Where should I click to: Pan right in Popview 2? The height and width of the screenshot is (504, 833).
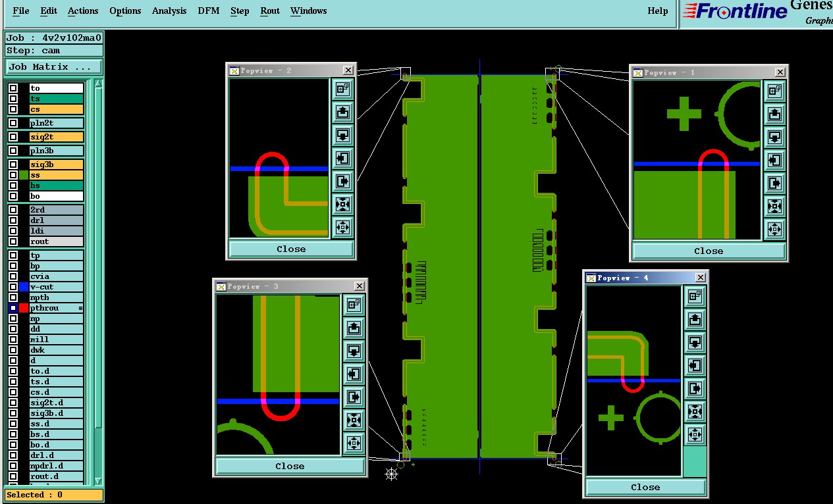tap(342, 181)
